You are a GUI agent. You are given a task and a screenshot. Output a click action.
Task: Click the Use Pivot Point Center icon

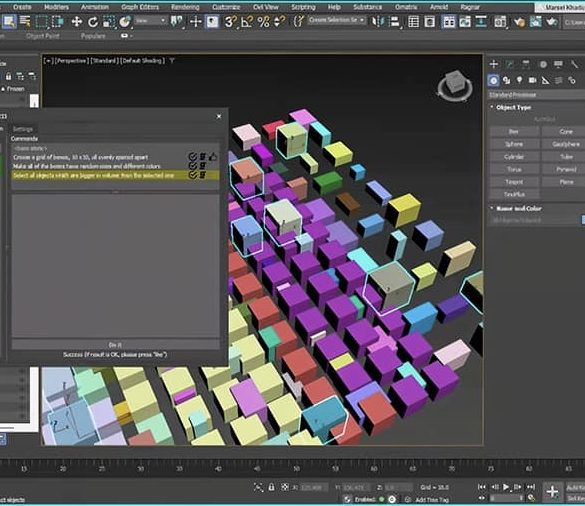pyautogui.click(x=177, y=22)
